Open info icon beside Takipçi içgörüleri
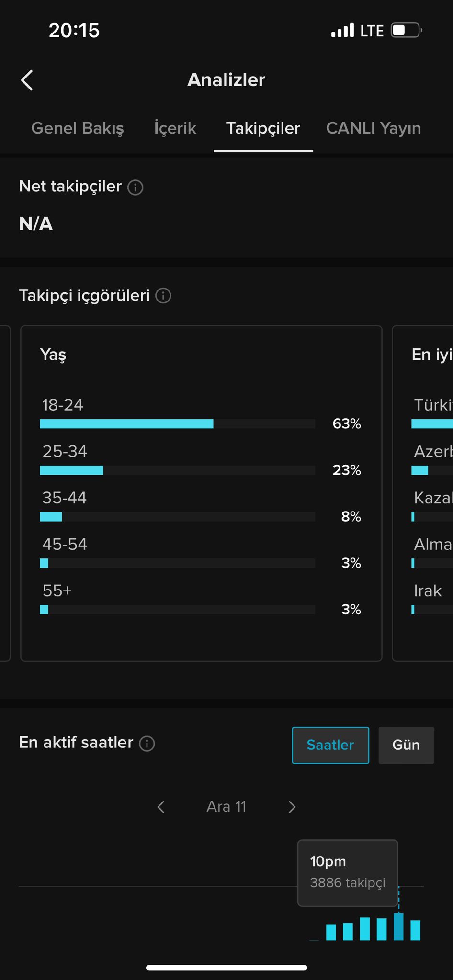The image size is (453, 980). [163, 296]
